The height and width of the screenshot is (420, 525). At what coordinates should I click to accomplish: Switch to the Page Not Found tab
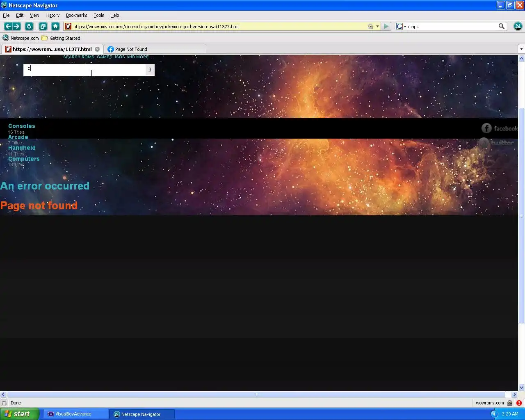155,49
